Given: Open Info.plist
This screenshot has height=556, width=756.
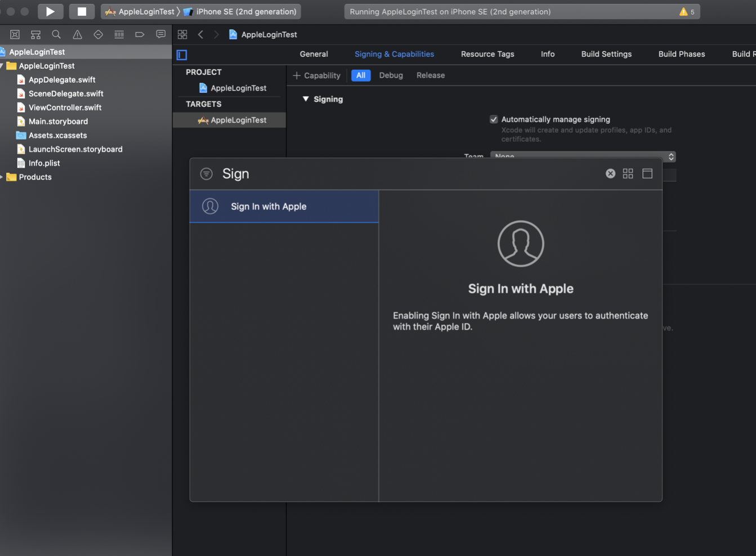Looking at the screenshot, I should click(x=44, y=163).
